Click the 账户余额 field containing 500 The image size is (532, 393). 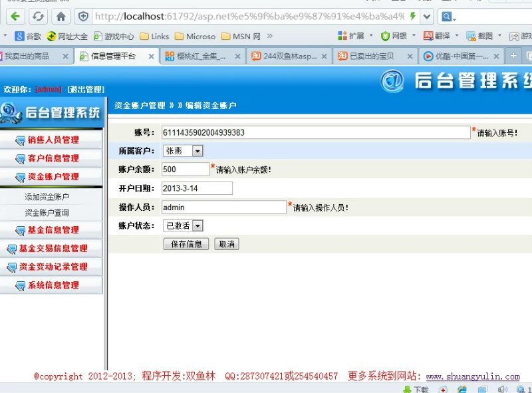click(x=186, y=170)
